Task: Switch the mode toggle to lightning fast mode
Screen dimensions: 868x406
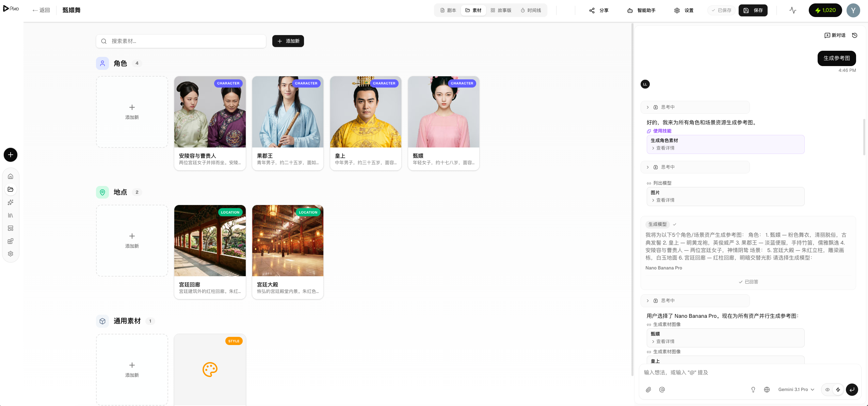Action: (838, 390)
